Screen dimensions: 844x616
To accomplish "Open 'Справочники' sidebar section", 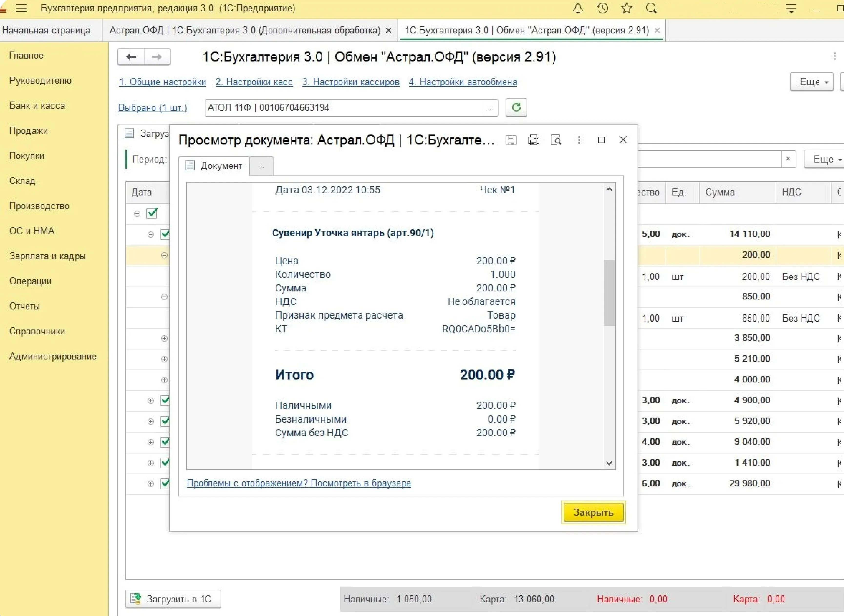I will click(37, 331).
